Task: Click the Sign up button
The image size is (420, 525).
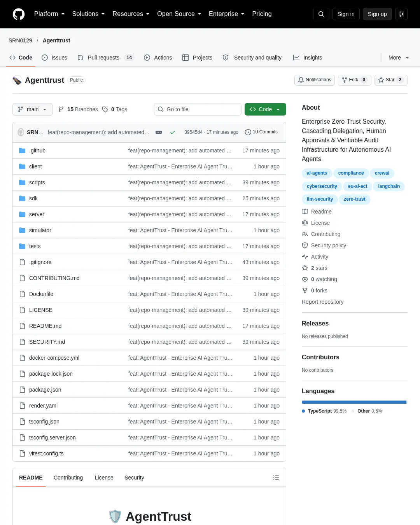Action: 377,14
